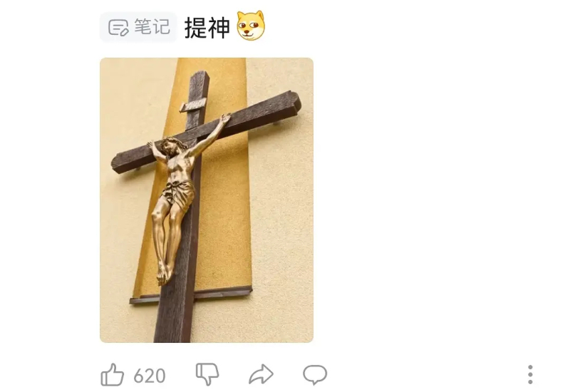Click the 提神 post title text
The width and height of the screenshot is (570, 392).
(x=207, y=28)
